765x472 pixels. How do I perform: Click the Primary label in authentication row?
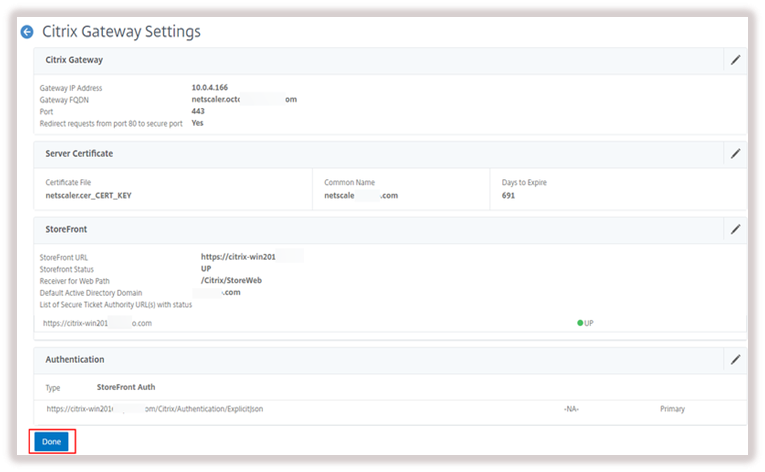pyautogui.click(x=672, y=409)
